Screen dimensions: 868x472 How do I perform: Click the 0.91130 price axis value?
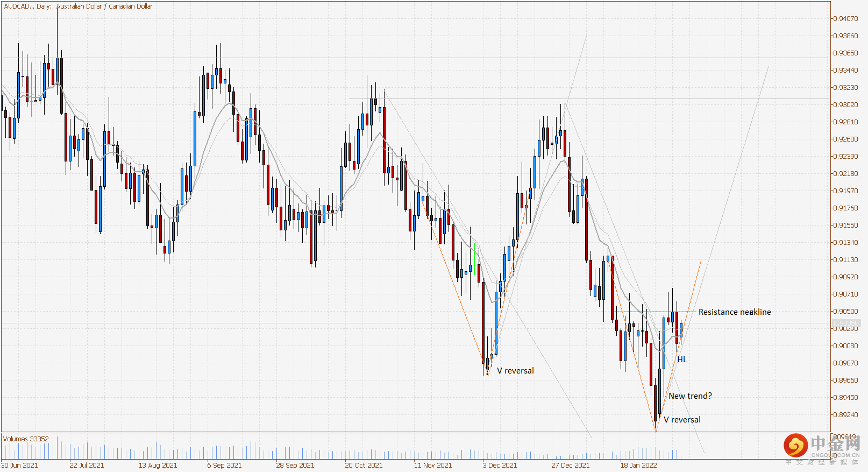click(845, 260)
